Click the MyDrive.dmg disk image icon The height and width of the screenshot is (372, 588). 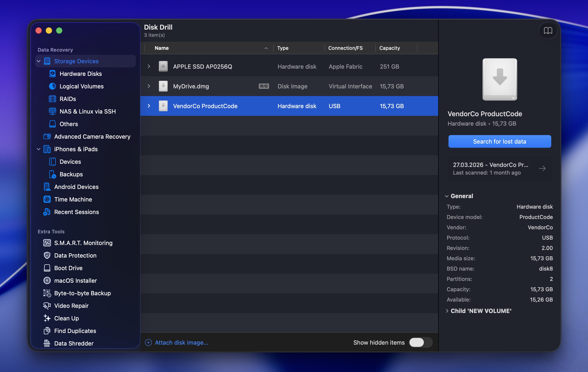[x=163, y=86]
